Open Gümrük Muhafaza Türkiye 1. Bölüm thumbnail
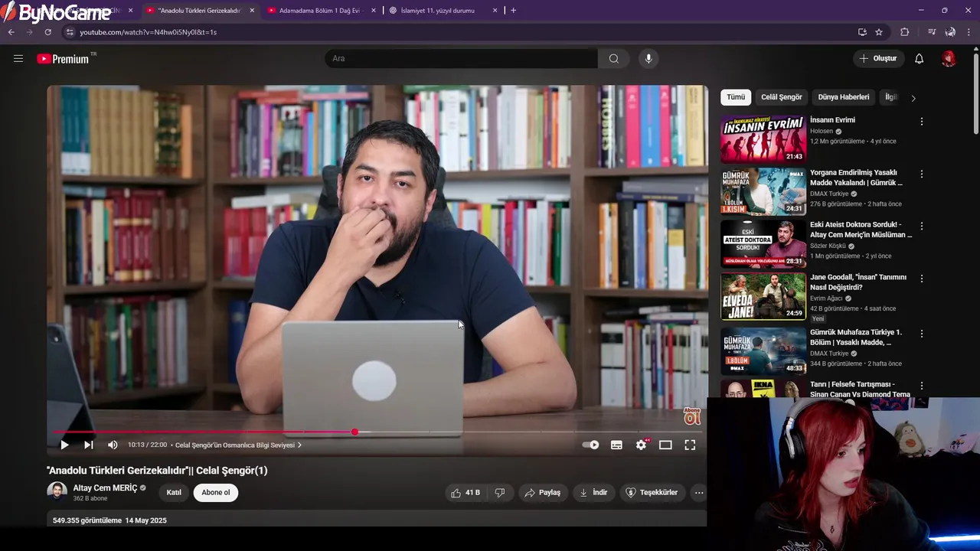This screenshot has width=980, height=551. point(763,350)
